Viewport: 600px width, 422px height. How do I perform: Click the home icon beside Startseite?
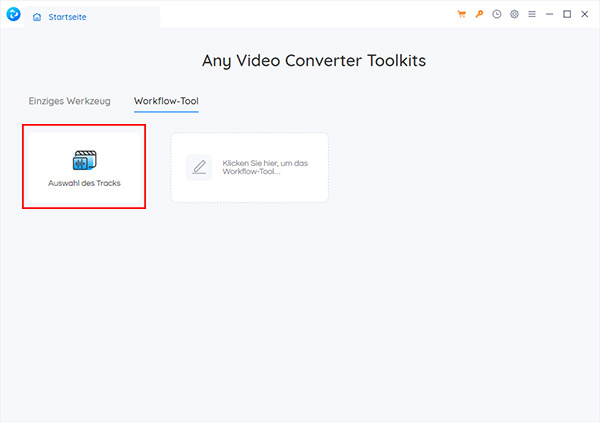(37, 17)
